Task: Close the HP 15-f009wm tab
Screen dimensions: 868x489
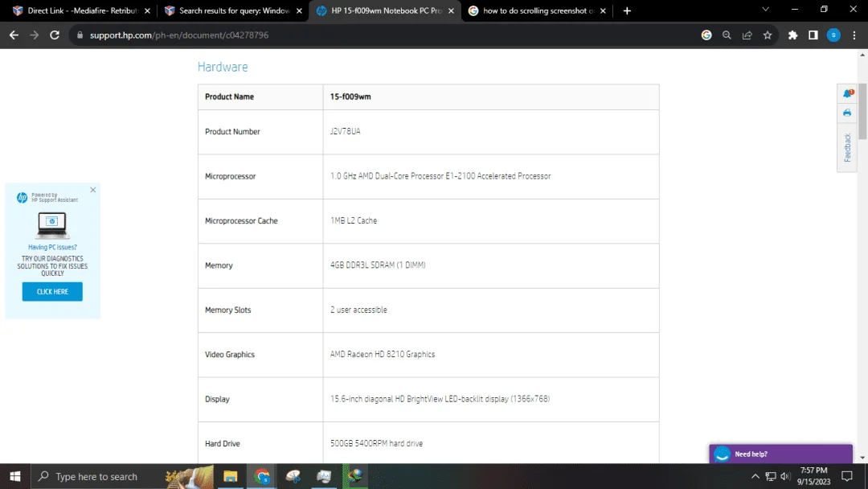Action: point(451,10)
